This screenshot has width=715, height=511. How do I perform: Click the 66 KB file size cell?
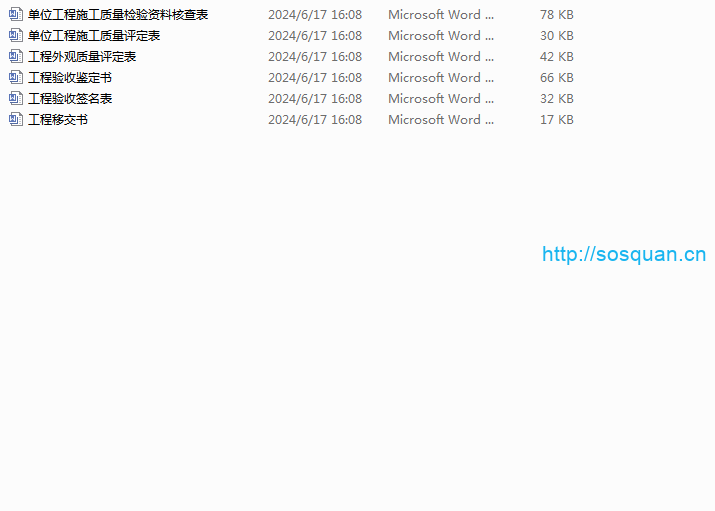coord(556,78)
